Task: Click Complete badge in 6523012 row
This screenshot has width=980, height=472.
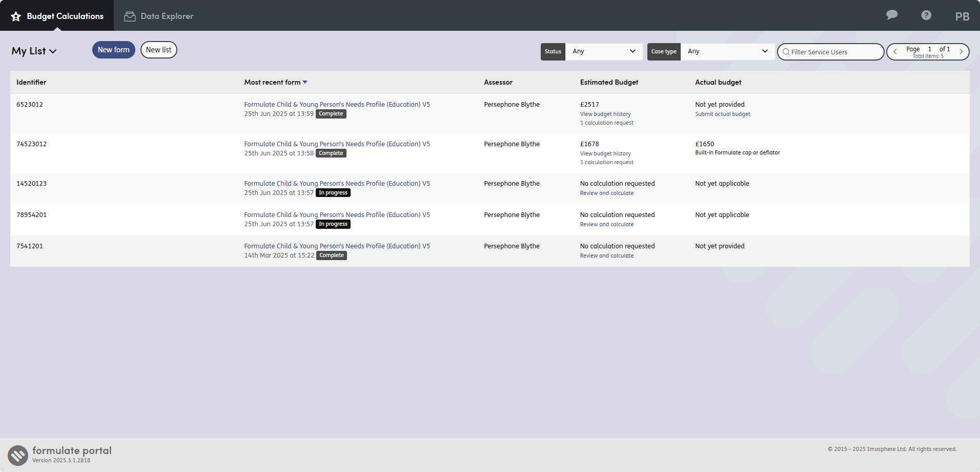Action: [x=331, y=114]
